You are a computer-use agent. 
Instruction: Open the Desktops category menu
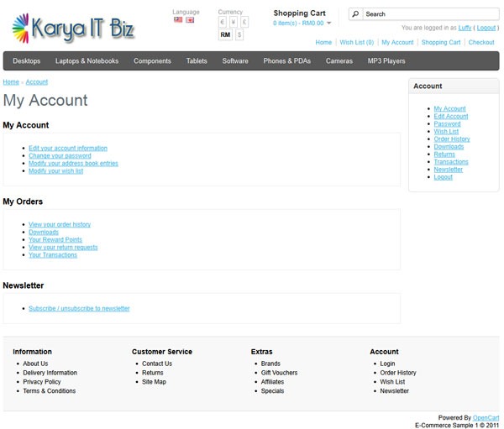27,60
